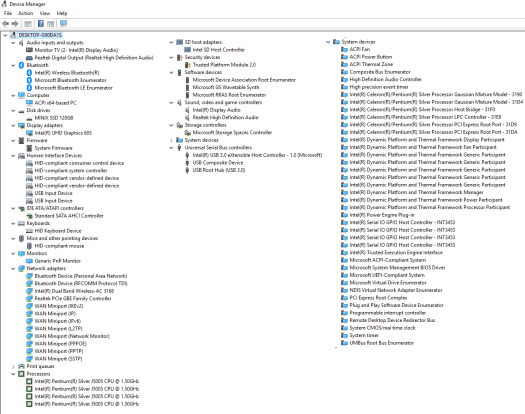Click the Intel(R) UHD Graphics 605 icon

tap(29, 133)
